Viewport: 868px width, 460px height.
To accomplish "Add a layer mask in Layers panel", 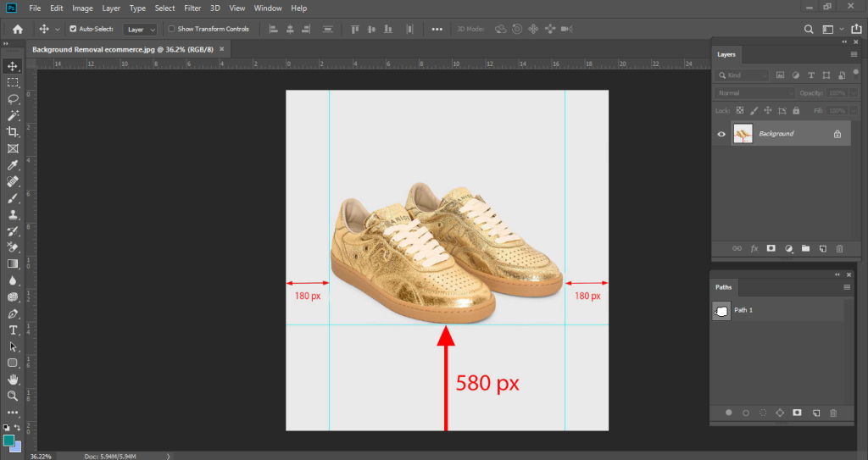I will (x=771, y=248).
